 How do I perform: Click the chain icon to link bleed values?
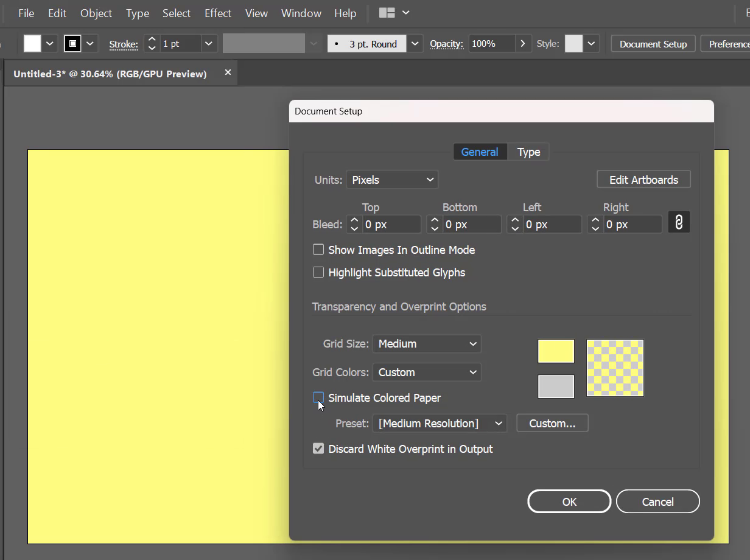(x=679, y=222)
